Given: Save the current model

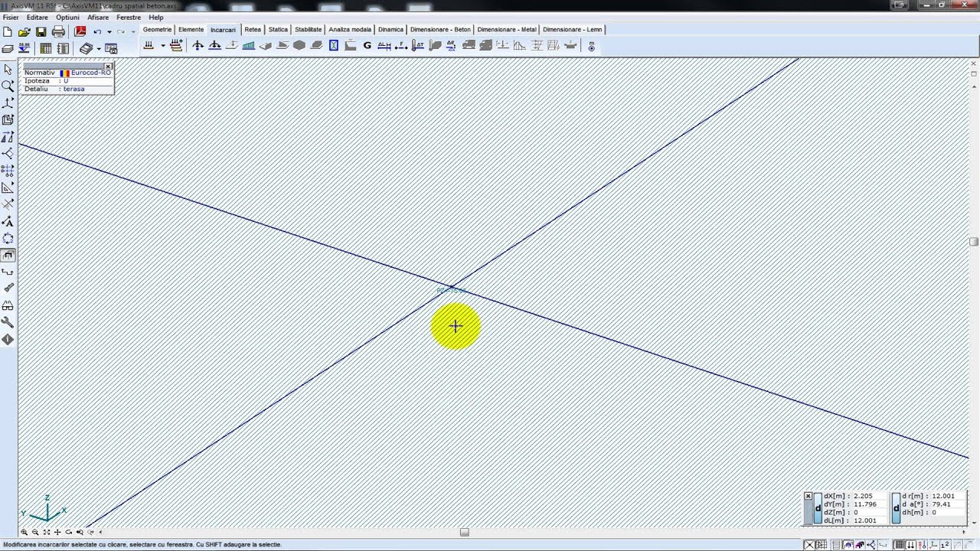Looking at the screenshot, I should [41, 32].
